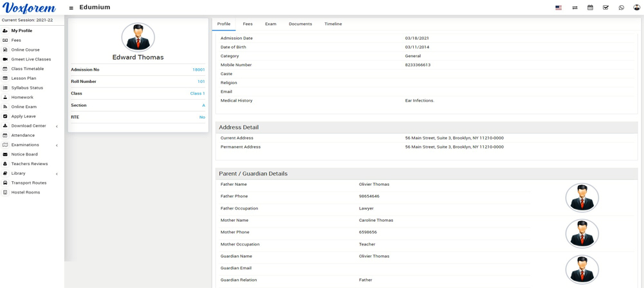The height and width of the screenshot is (288, 644).
Task: Open the user account avatar menu
Action: coord(636,8)
